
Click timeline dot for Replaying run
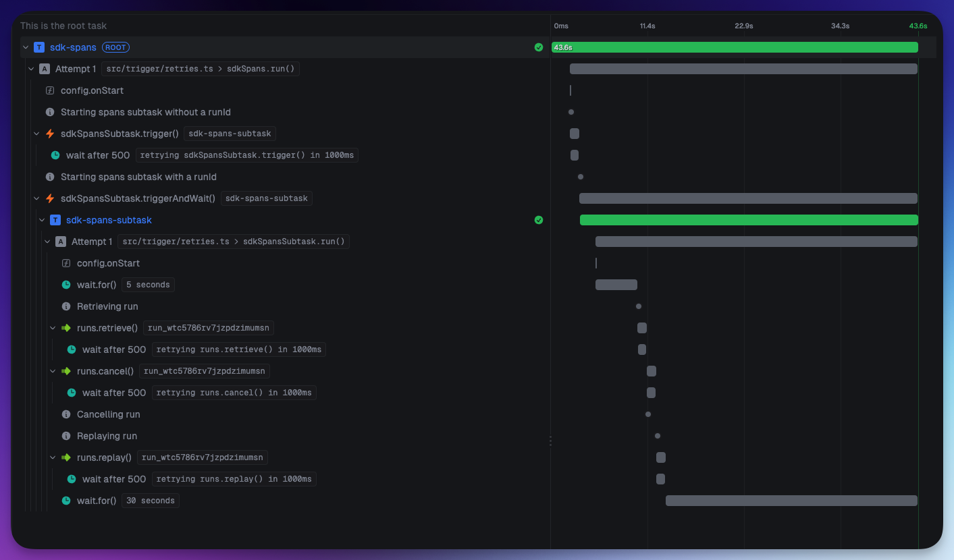pyautogui.click(x=658, y=436)
